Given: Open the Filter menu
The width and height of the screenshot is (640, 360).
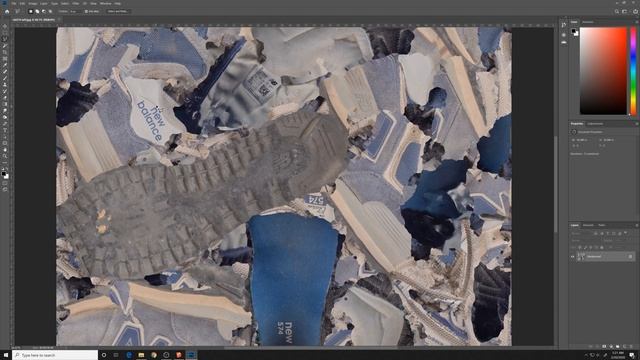Looking at the screenshot, I should [76, 3].
